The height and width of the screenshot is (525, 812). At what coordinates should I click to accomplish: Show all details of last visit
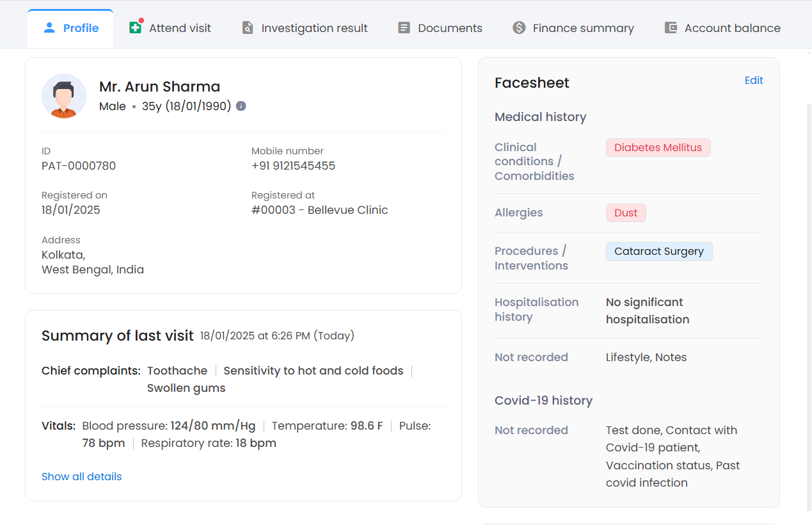(x=81, y=476)
